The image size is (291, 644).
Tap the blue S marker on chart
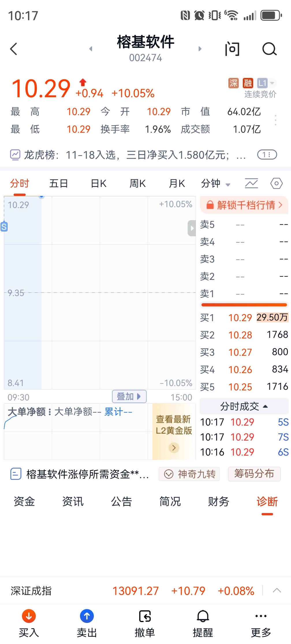[4, 226]
